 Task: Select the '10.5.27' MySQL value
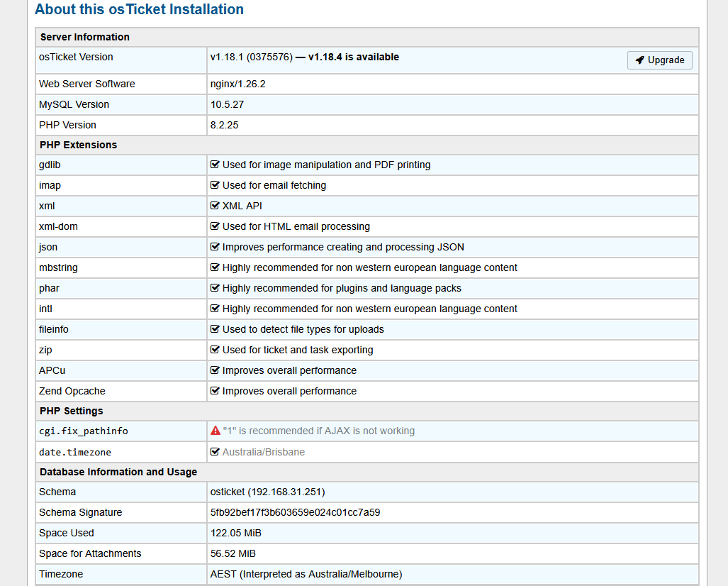point(227,104)
